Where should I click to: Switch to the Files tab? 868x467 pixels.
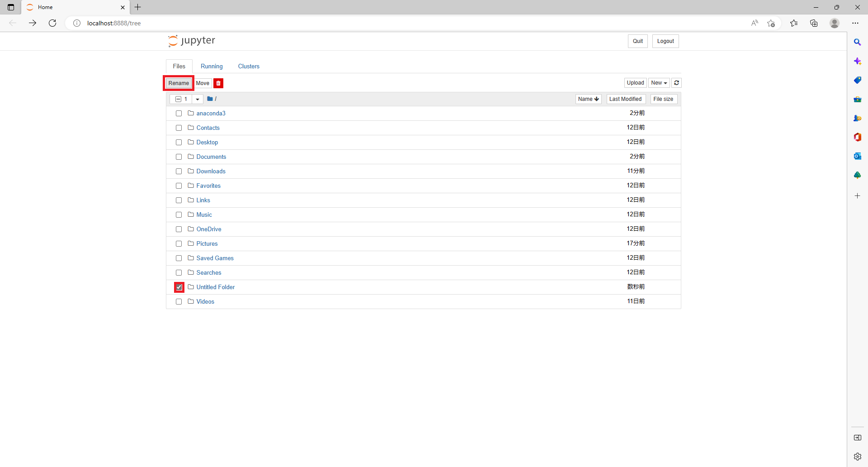click(x=179, y=67)
